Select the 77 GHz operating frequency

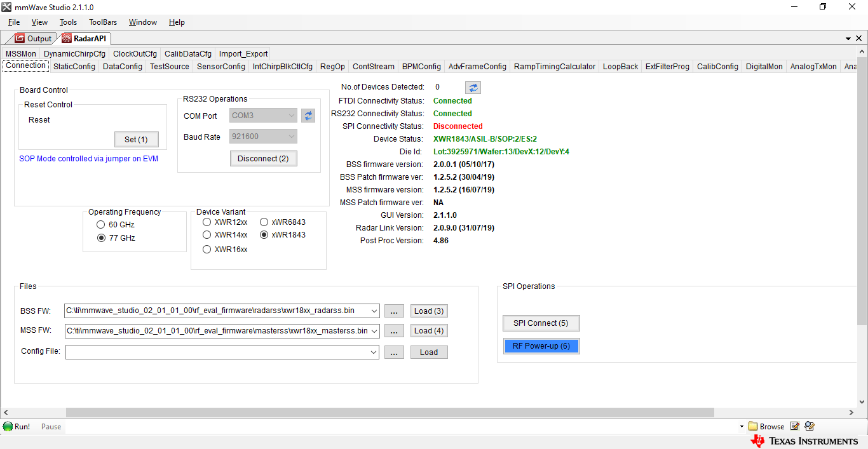click(x=100, y=238)
